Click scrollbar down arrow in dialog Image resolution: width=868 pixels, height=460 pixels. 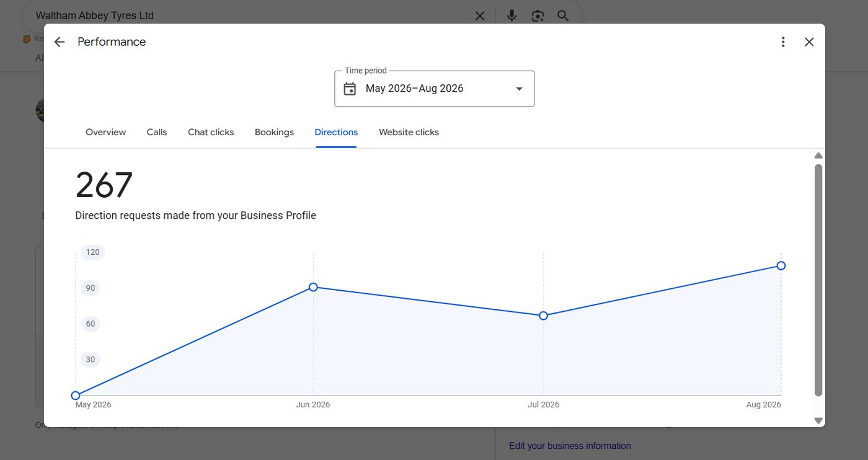[818, 420]
